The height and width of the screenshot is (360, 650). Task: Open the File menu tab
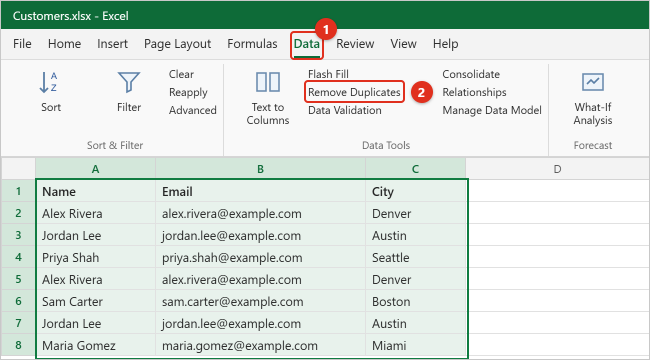(x=22, y=44)
